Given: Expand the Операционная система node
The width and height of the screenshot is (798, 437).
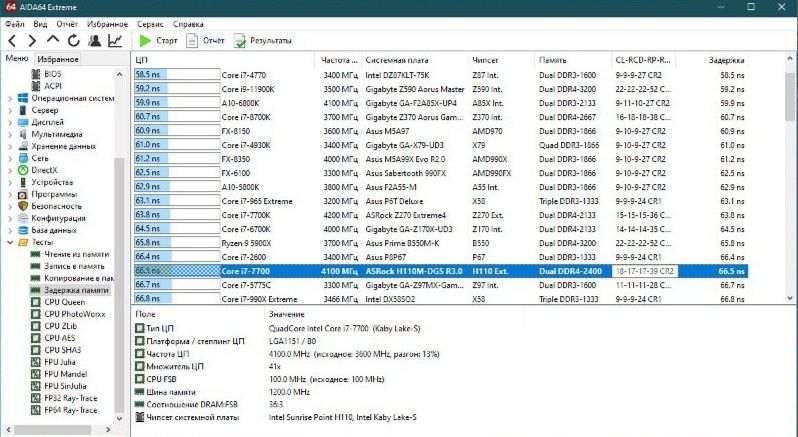Looking at the screenshot, I should pyautogui.click(x=10, y=98).
